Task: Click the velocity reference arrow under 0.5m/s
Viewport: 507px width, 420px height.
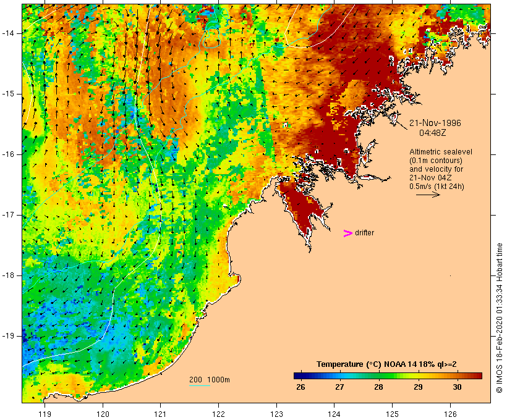Action: pyautogui.click(x=428, y=195)
